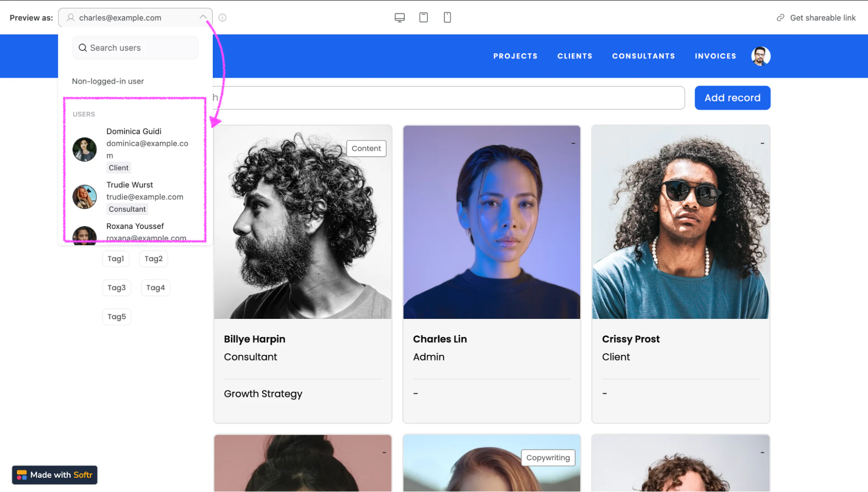The image size is (868, 492).
Task: Toggle the Tag5 filter
Action: (116, 317)
